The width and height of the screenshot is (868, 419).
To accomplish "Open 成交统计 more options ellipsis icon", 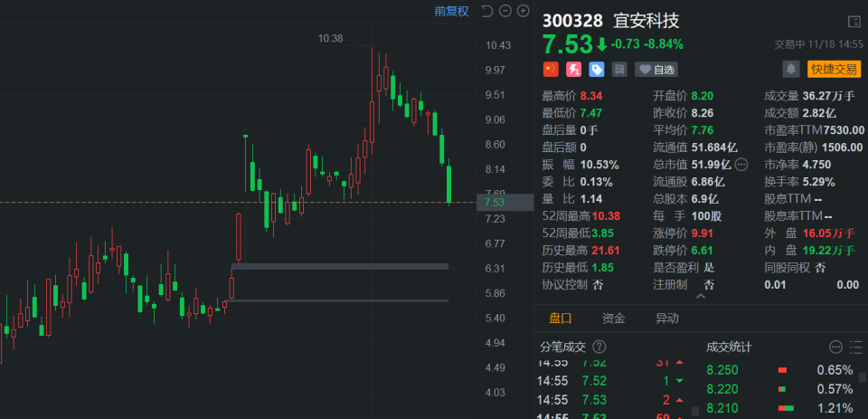I will pos(835,348).
